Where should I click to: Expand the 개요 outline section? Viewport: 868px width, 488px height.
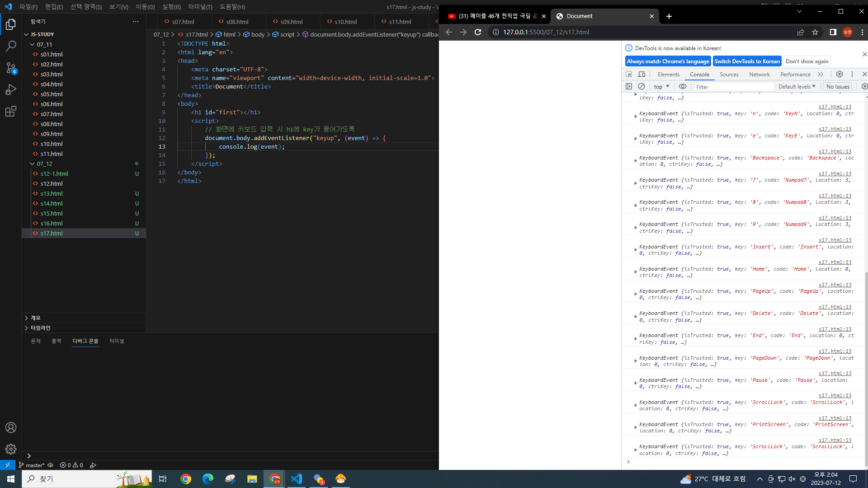35,318
